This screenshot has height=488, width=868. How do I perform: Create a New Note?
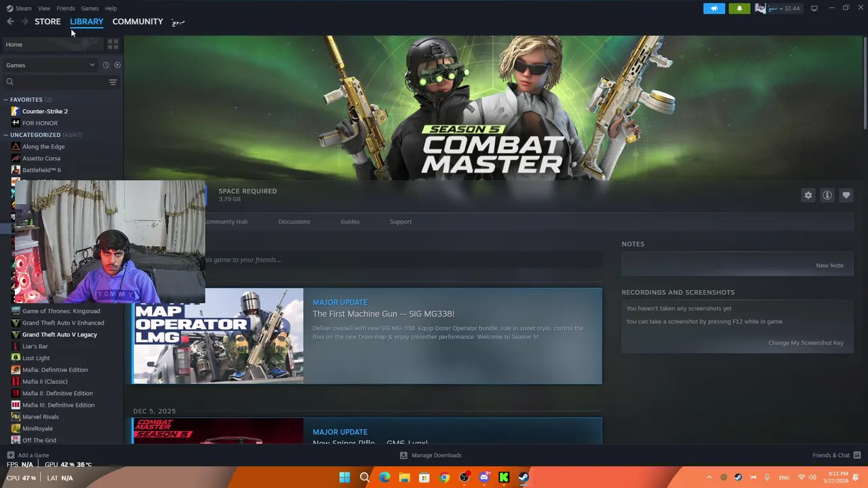tap(830, 266)
